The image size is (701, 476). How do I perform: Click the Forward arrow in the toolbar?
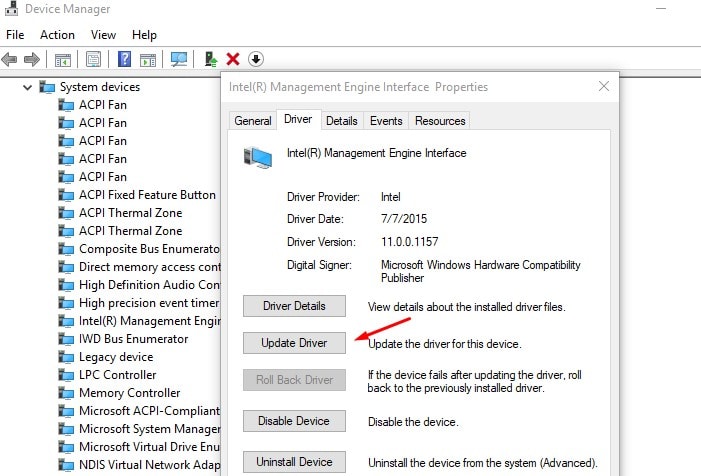click(32, 59)
